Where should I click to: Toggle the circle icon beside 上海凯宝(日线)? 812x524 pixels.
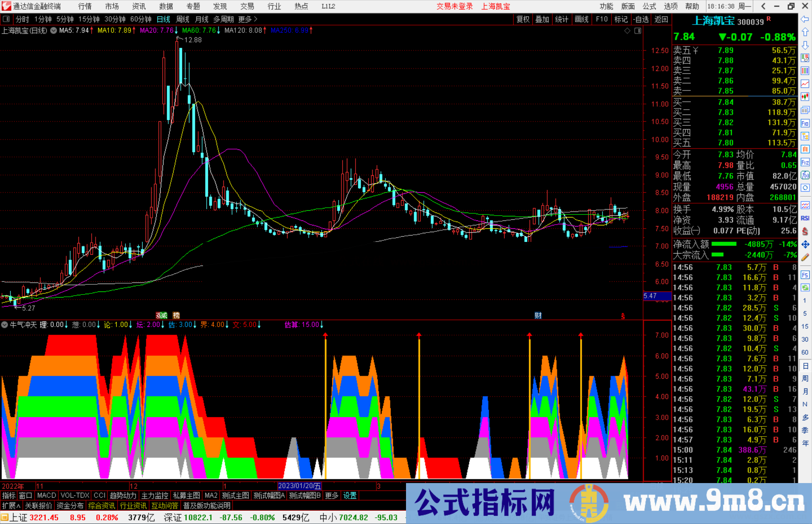pyautogui.click(x=53, y=31)
